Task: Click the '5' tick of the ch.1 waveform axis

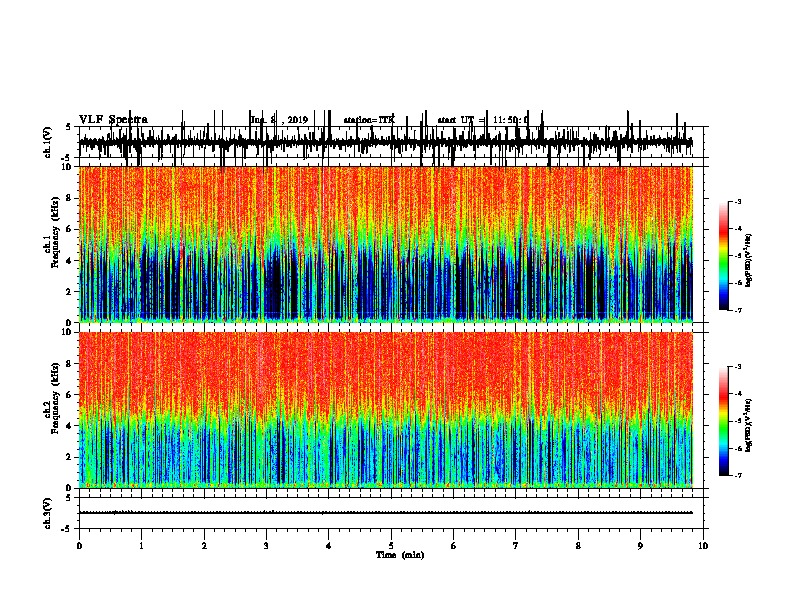Action: tap(70, 127)
